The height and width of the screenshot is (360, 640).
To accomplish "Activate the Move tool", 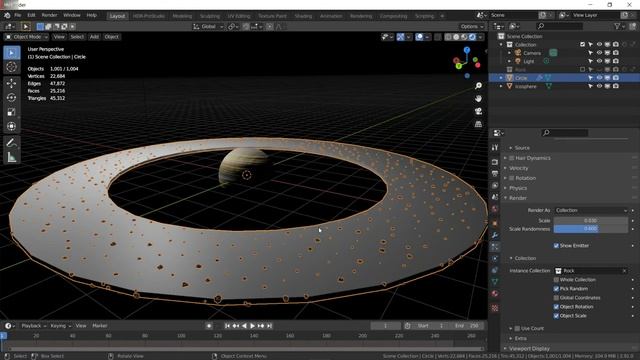I will coord(11,83).
